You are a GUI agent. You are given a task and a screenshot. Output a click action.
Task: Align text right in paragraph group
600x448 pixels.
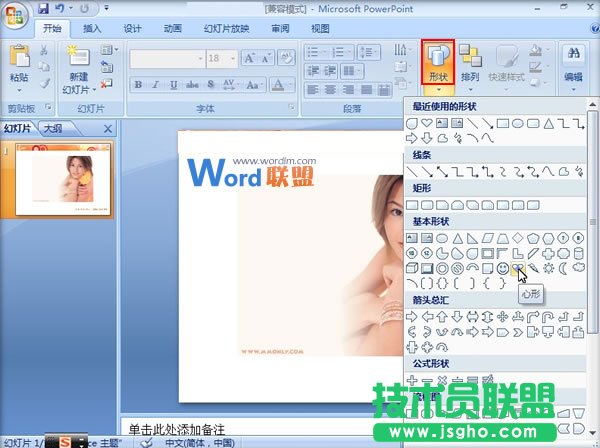point(348,90)
